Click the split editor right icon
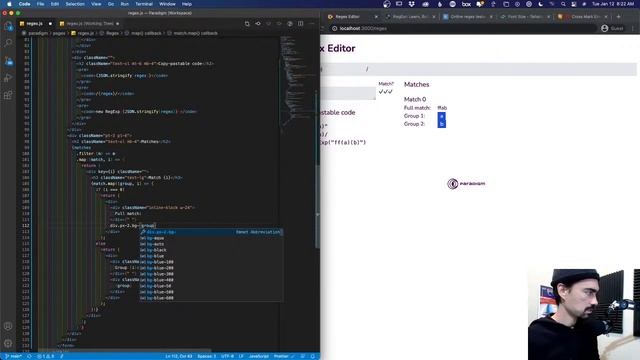Viewport: 640px width, 360px height. 300,24
